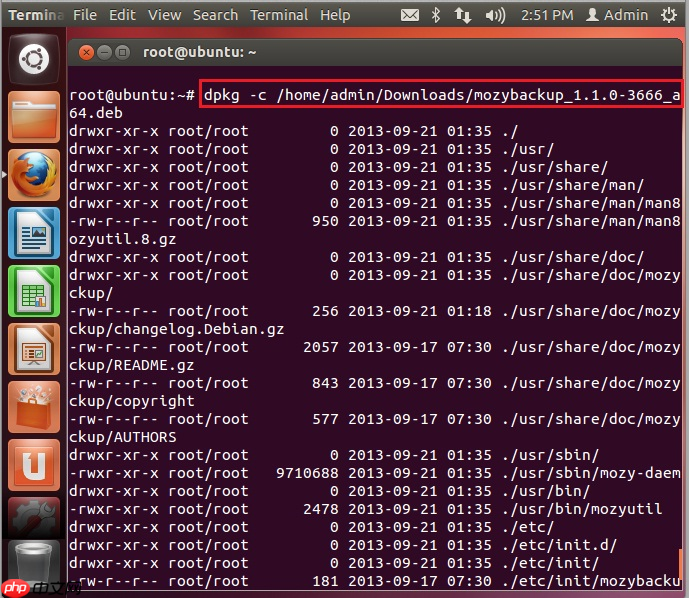This screenshot has height=598, width=689.
Task: Launch Firefox from the dock
Action: point(34,175)
